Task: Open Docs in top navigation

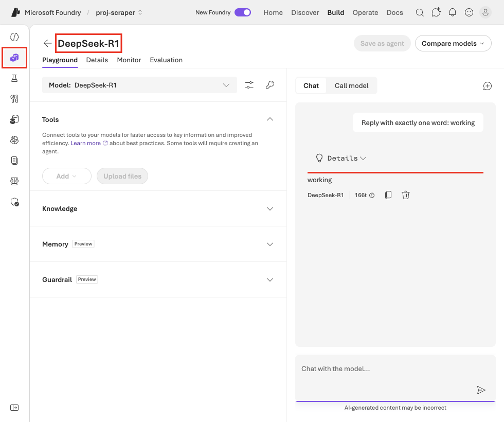Action: click(395, 12)
